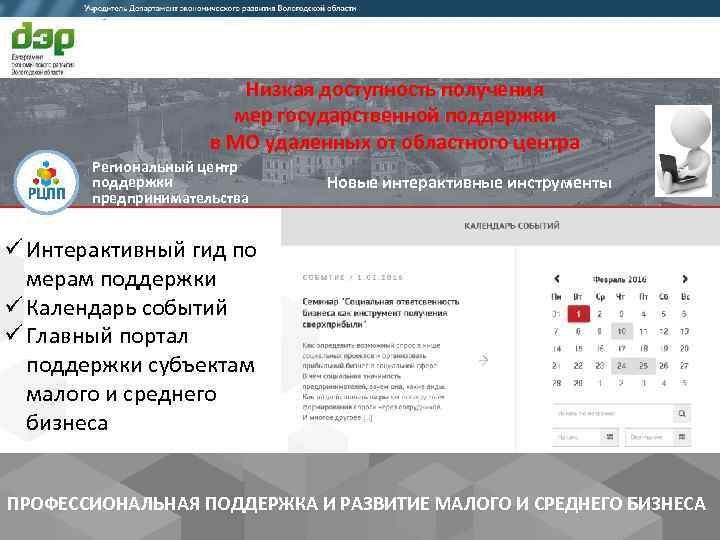Screen dimensions: 720x540
Task: Click the 'СОБЫТИЕ / 1.02.2016' event date label
Action: coord(353,277)
